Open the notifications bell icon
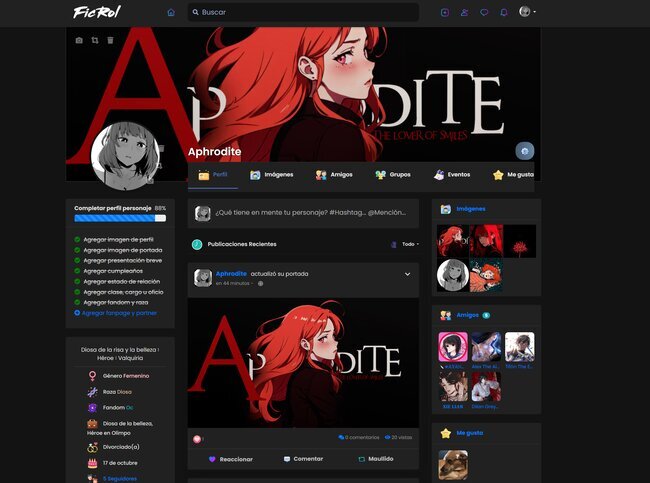 [504, 12]
